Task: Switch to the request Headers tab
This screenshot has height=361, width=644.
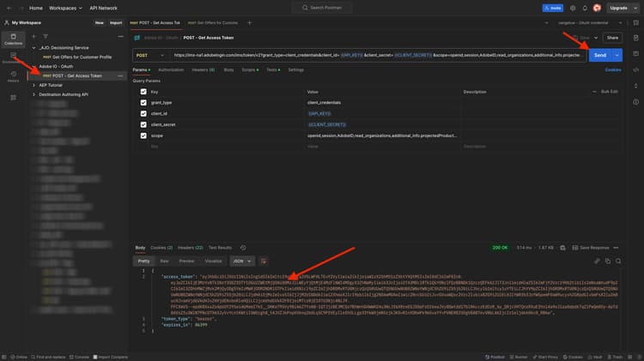Action: [x=203, y=70]
